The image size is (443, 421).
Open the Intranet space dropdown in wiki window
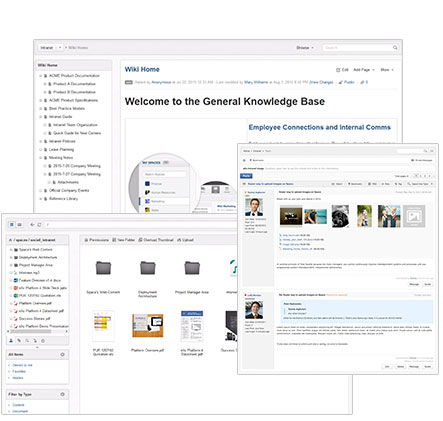(x=50, y=48)
